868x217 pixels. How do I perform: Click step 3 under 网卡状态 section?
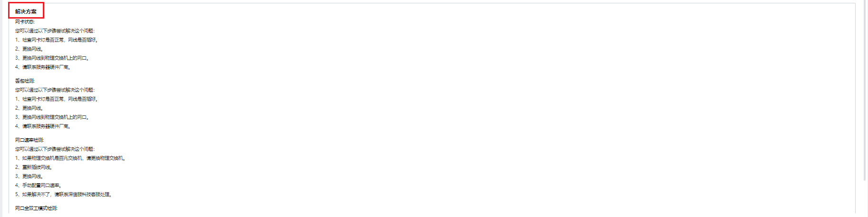click(x=52, y=58)
